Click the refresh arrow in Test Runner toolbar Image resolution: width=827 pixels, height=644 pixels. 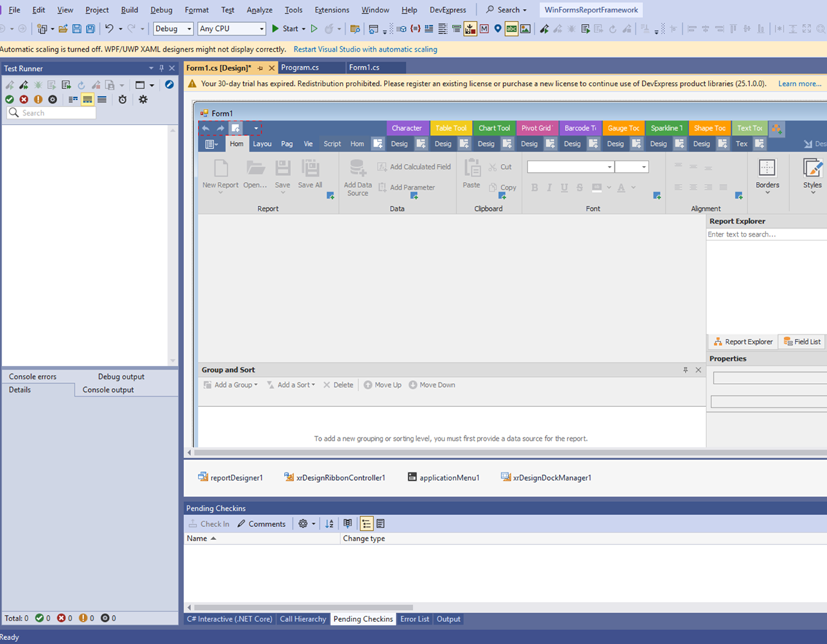click(x=81, y=85)
